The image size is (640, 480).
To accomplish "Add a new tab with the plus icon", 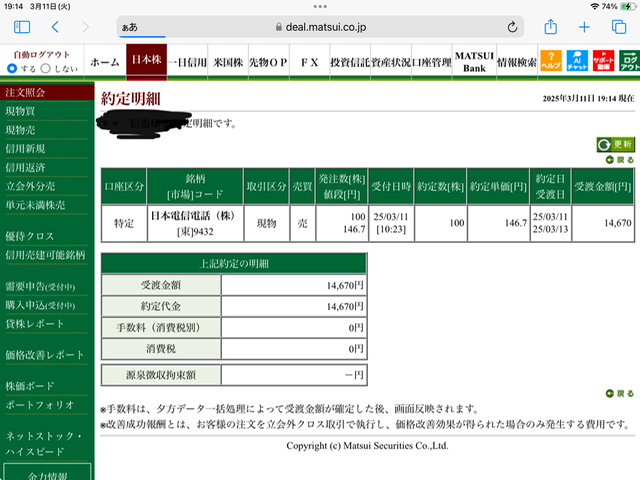I will click(x=584, y=27).
